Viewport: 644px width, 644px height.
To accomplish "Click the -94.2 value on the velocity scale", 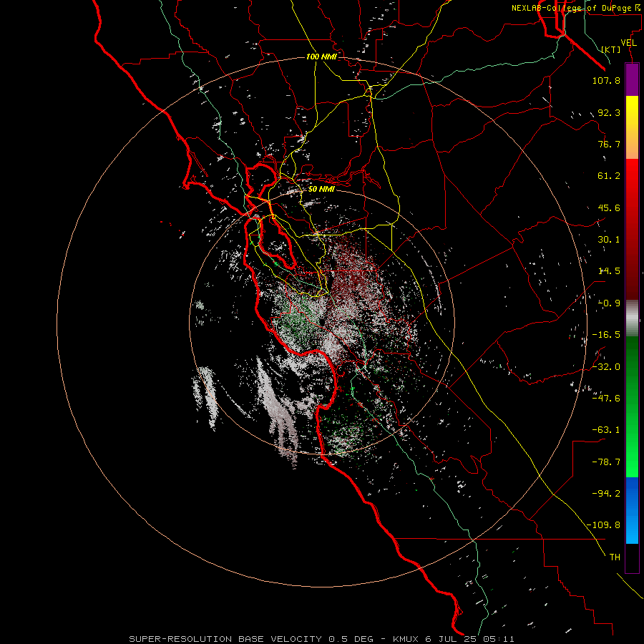I will click(606, 493).
